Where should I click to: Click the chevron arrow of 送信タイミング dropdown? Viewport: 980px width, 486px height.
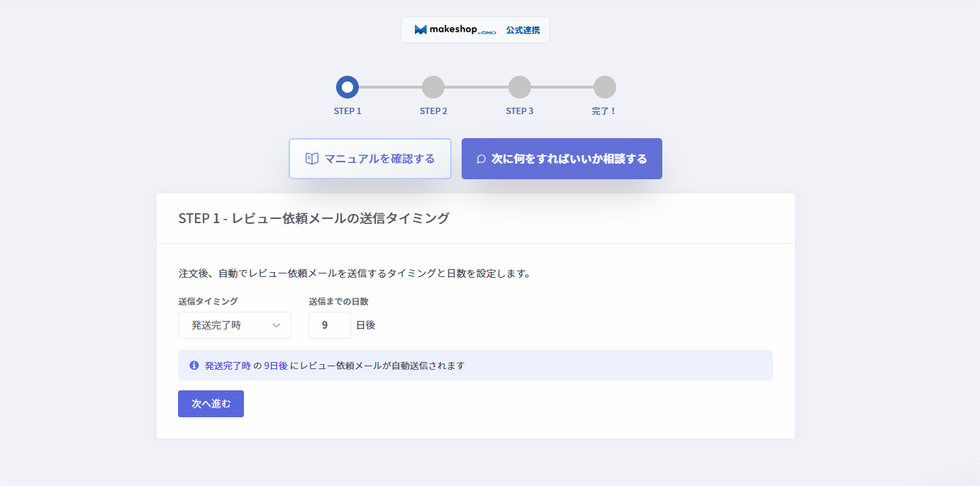tap(277, 325)
